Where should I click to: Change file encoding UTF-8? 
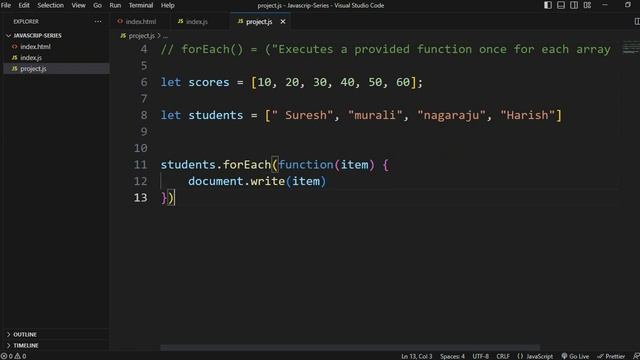pyautogui.click(x=480, y=356)
